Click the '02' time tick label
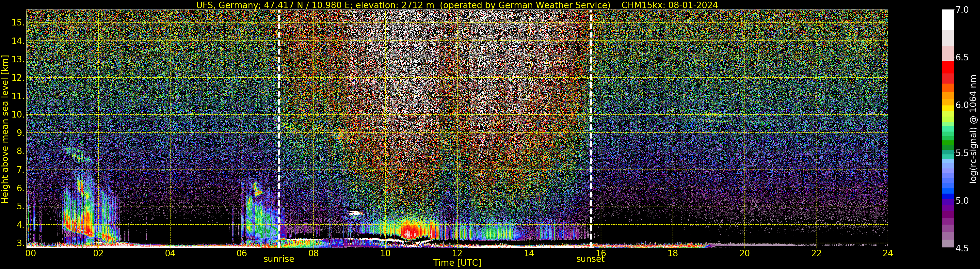This screenshot has width=980, height=269. tap(98, 253)
